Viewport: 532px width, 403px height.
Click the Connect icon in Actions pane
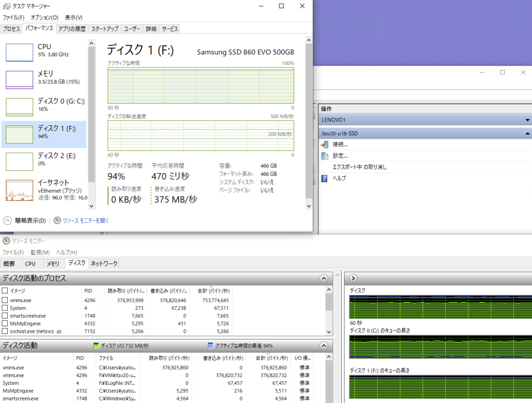pyautogui.click(x=325, y=145)
